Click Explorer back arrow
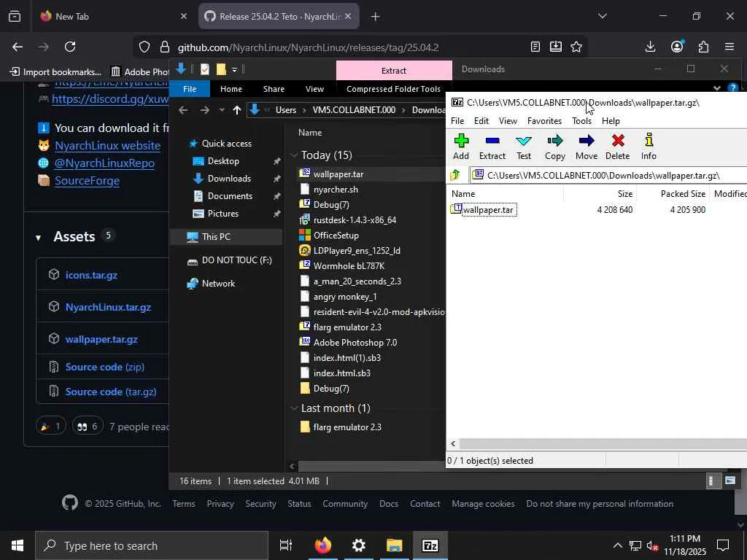747x560 pixels. pos(183,110)
